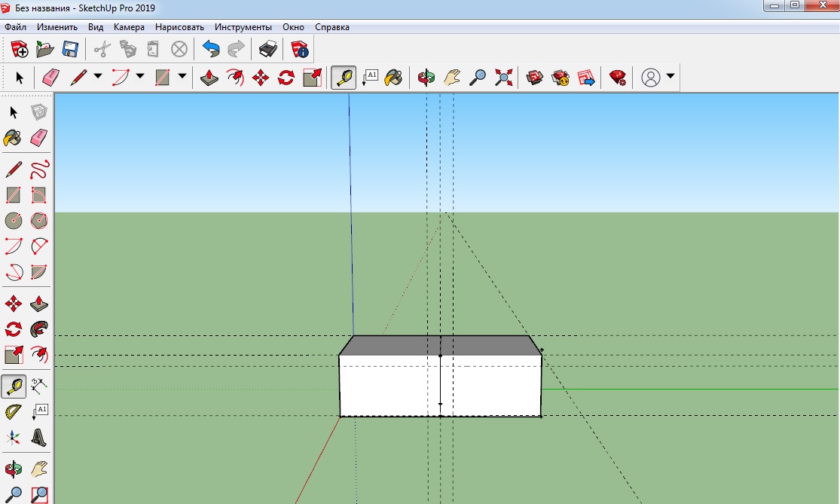Viewport: 840px width, 504px height.
Task: Choose the Select arrow in the top toolbar
Action: (20, 78)
